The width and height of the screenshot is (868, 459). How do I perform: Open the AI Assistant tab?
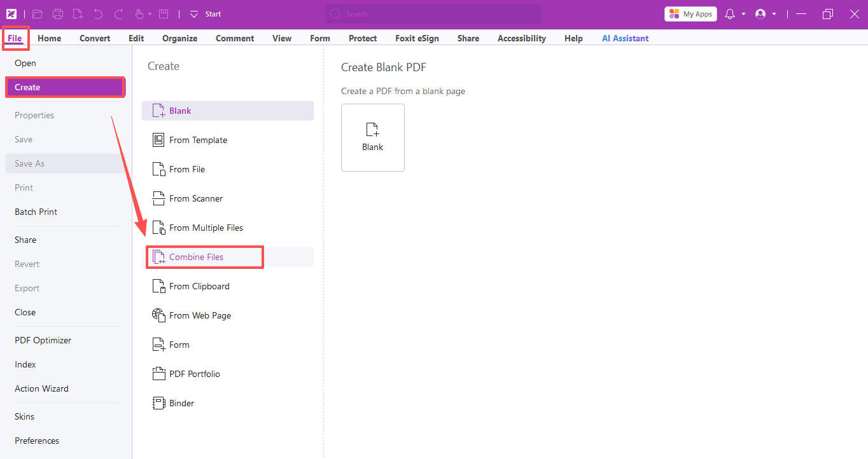pos(626,38)
